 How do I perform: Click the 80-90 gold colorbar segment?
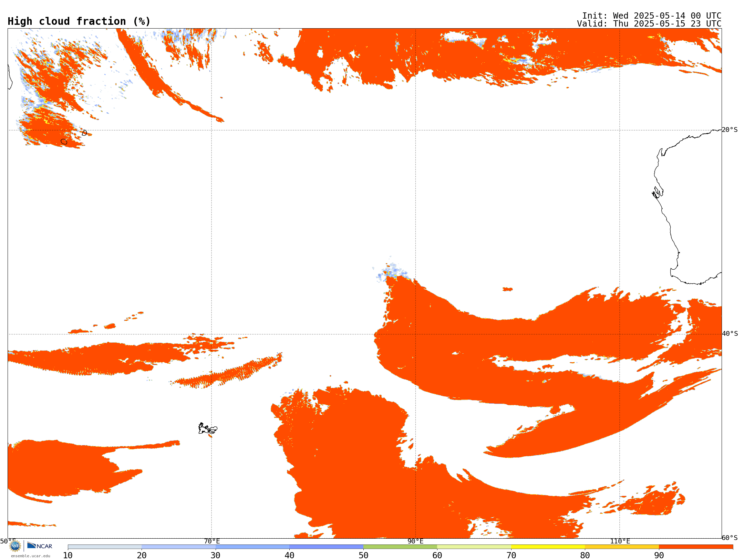(x=622, y=547)
